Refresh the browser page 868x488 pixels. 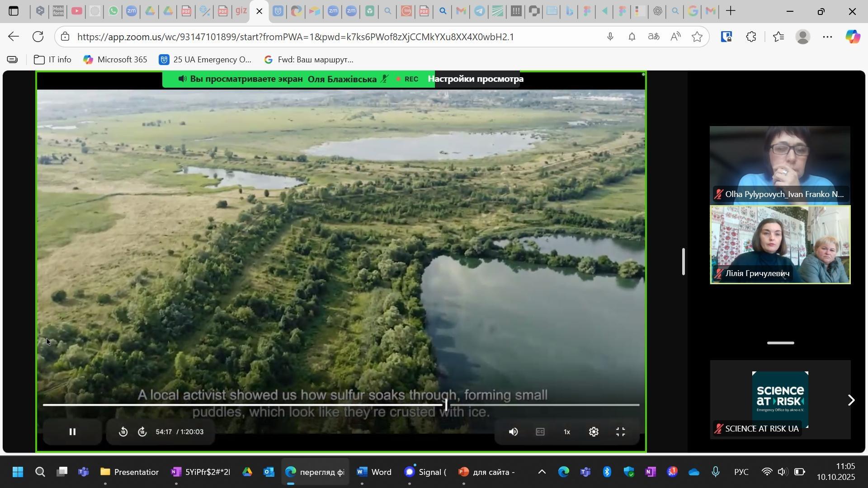point(38,37)
